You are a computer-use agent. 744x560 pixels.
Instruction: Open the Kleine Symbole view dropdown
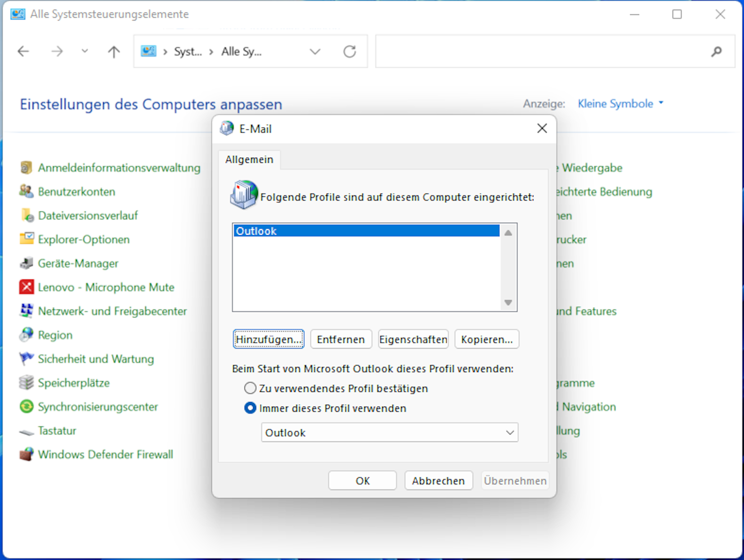(620, 104)
